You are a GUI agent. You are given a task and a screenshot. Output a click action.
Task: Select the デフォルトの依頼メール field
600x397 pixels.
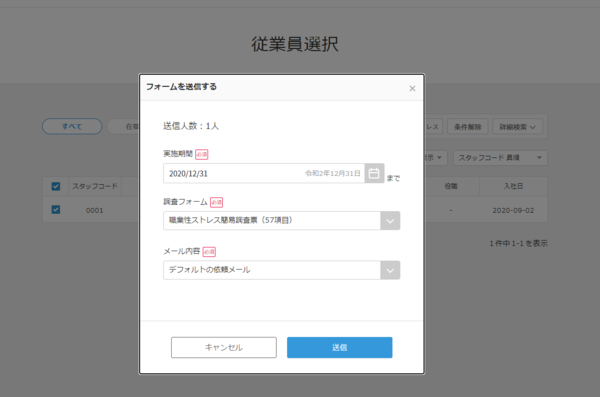[272, 270]
